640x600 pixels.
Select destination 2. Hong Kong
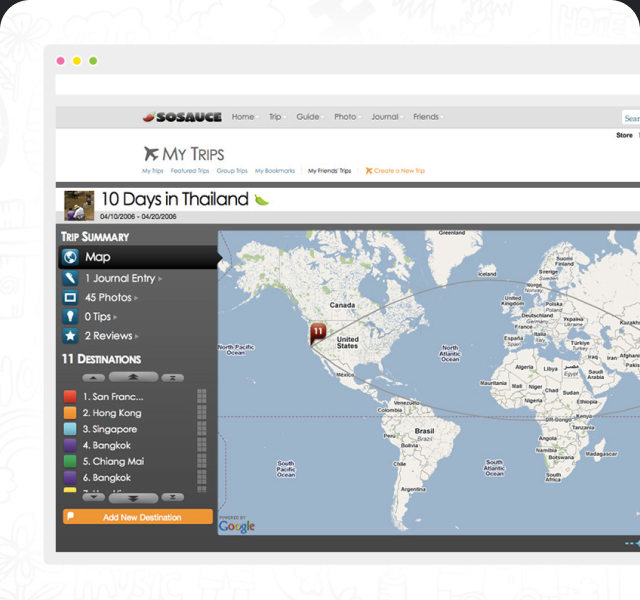pyautogui.click(x=112, y=413)
